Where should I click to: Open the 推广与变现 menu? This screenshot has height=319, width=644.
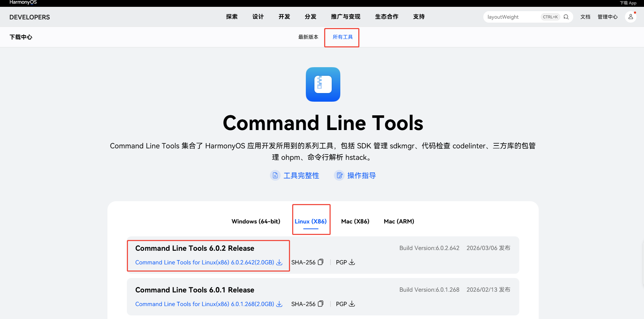pyautogui.click(x=346, y=17)
